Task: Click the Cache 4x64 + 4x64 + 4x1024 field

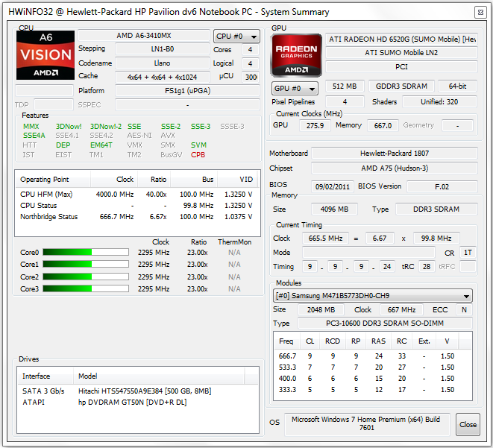Action: coord(163,77)
